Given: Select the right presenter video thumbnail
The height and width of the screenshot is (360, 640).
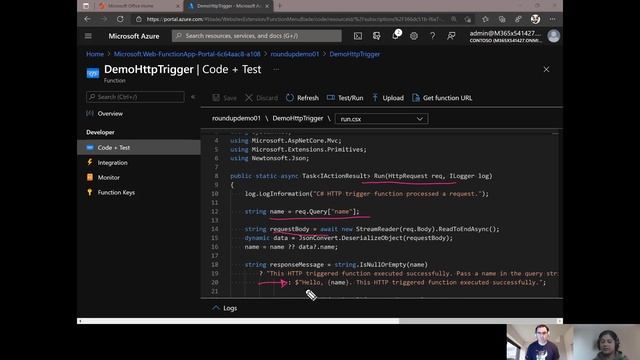Looking at the screenshot, I should tap(607, 342).
